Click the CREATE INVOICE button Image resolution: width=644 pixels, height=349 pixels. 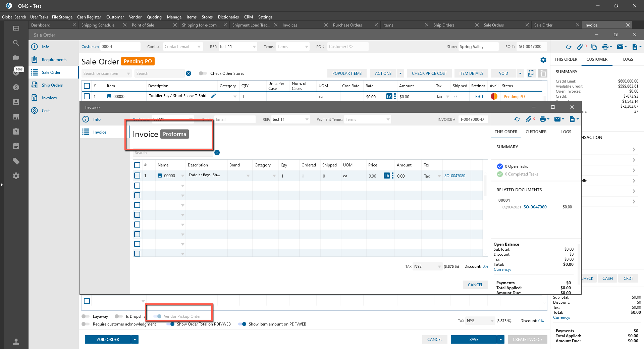click(x=527, y=340)
